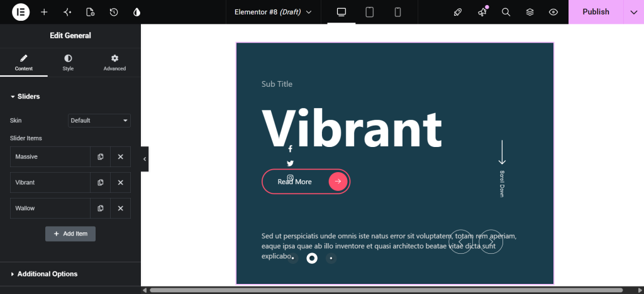
Task: Remove the Massive slider item
Action: [x=120, y=156]
